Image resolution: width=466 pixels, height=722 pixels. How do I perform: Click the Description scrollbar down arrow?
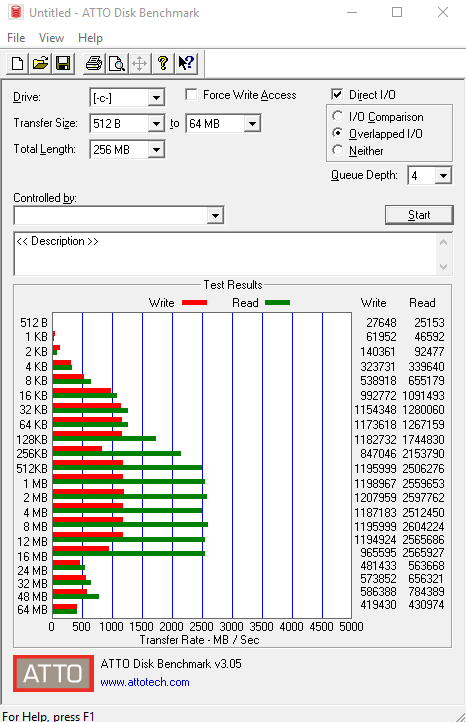pyautogui.click(x=443, y=267)
